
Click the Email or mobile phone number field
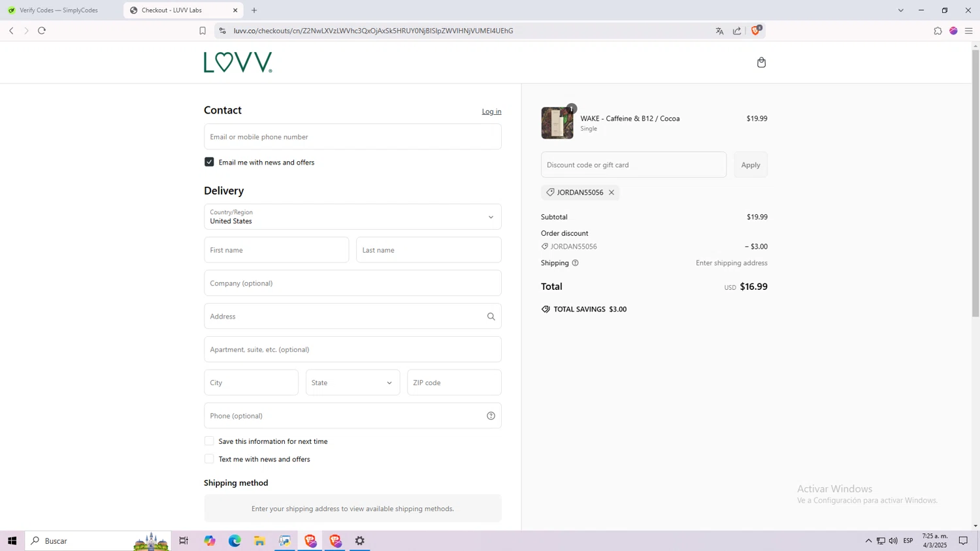pos(353,136)
